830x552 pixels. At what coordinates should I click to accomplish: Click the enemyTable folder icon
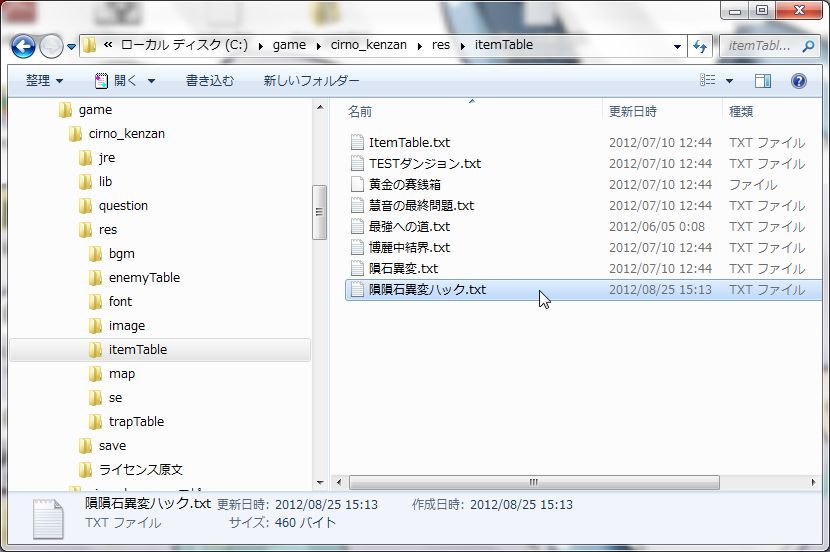click(x=95, y=277)
